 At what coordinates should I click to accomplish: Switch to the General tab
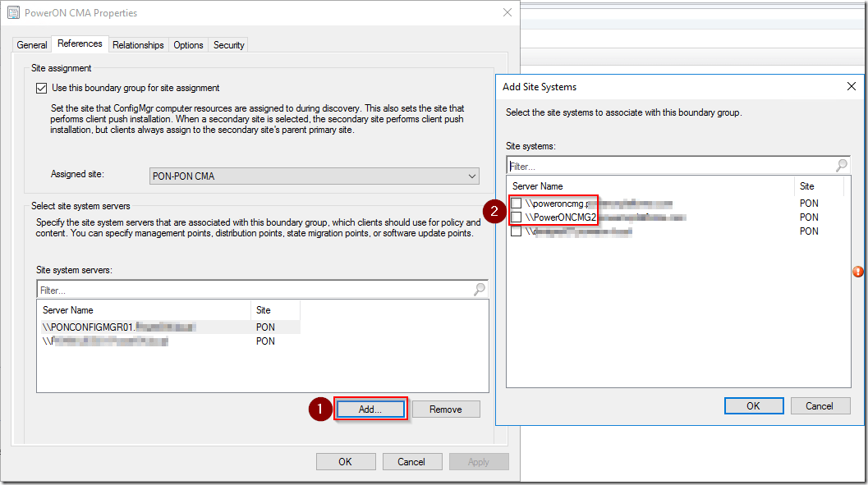coord(32,45)
